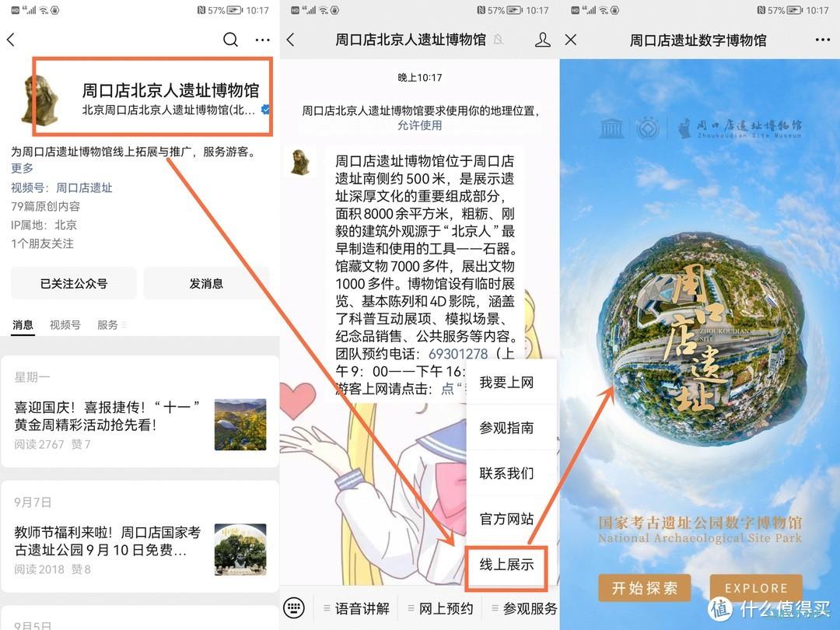Tap the NFC icon in the right status bar
The image size is (840, 630).
tap(761, 10)
